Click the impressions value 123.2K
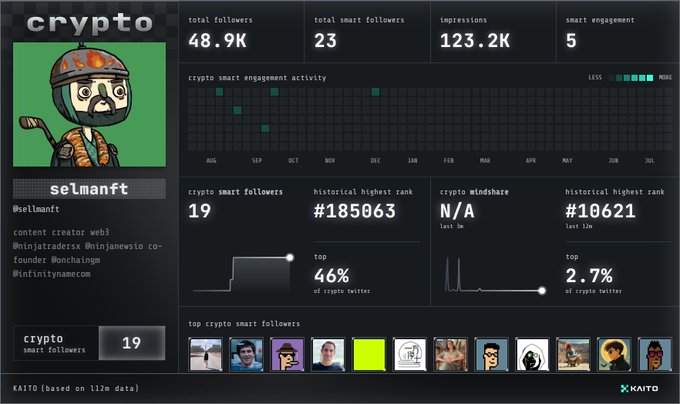The image size is (680, 404). pyautogui.click(x=475, y=41)
